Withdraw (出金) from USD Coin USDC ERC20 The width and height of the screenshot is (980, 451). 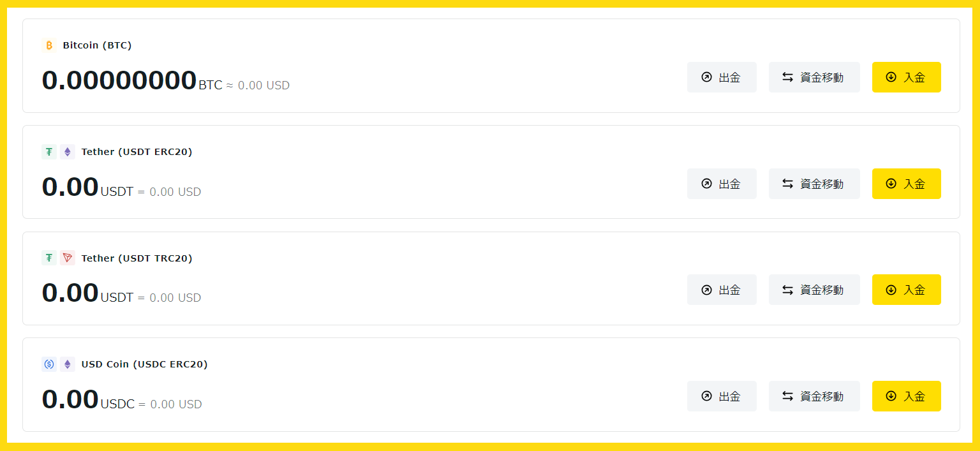pos(722,396)
